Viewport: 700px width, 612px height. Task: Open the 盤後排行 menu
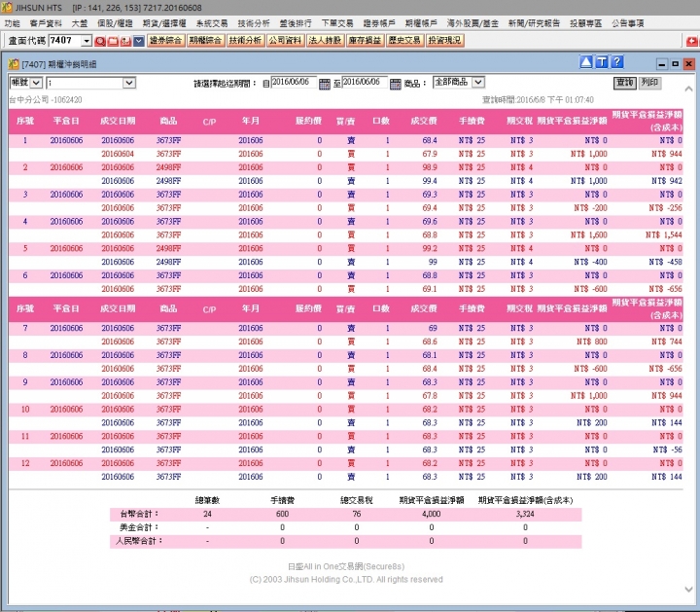(296, 23)
